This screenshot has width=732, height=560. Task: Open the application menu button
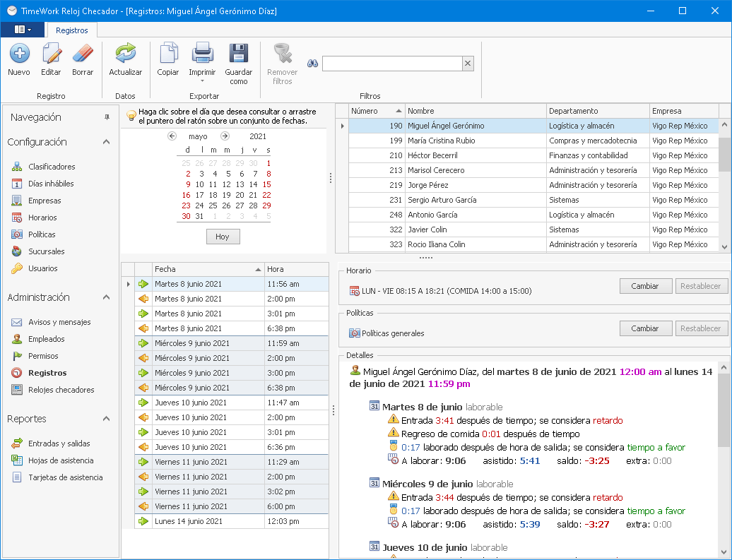tap(23, 30)
